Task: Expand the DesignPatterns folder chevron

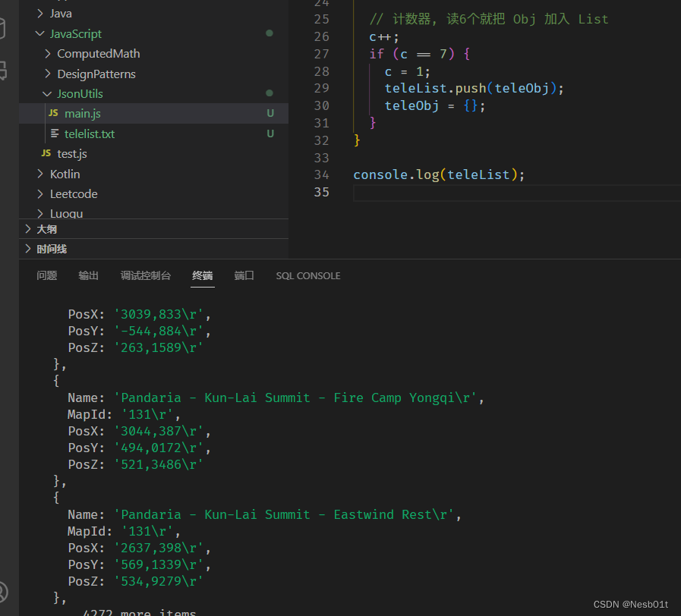Action: click(x=47, y=74)
